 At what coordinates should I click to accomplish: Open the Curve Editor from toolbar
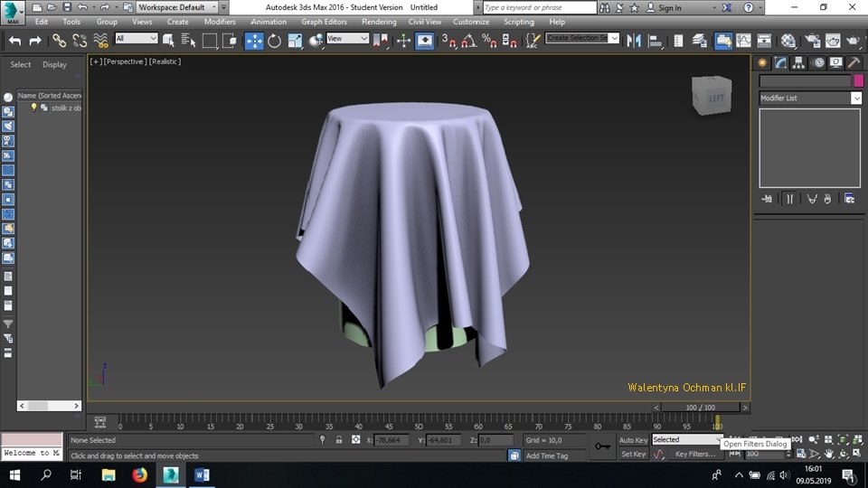(x=743, y=41)
